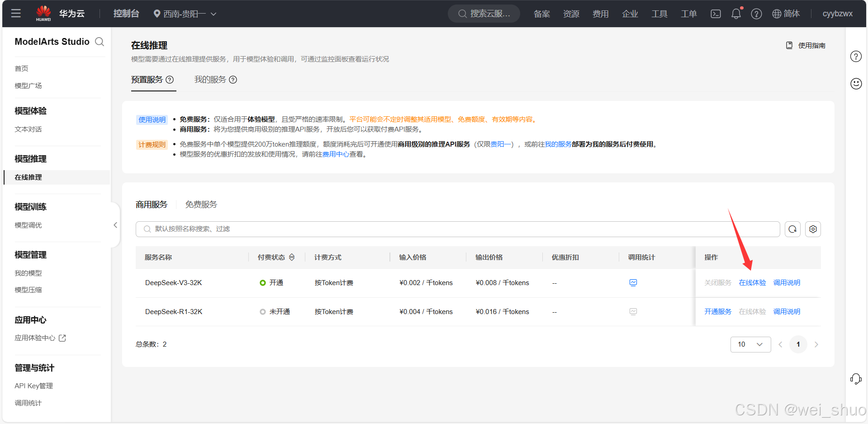The width and height of the screenshot is (868, 424).
Task: Switch to the 我的服务 tab
Action: pos(210,80)
